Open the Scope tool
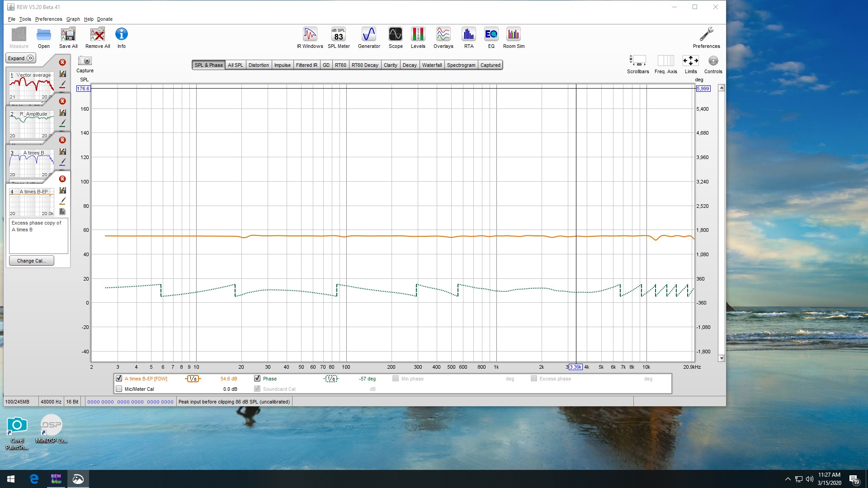The image size is (868, 488). 396,38
